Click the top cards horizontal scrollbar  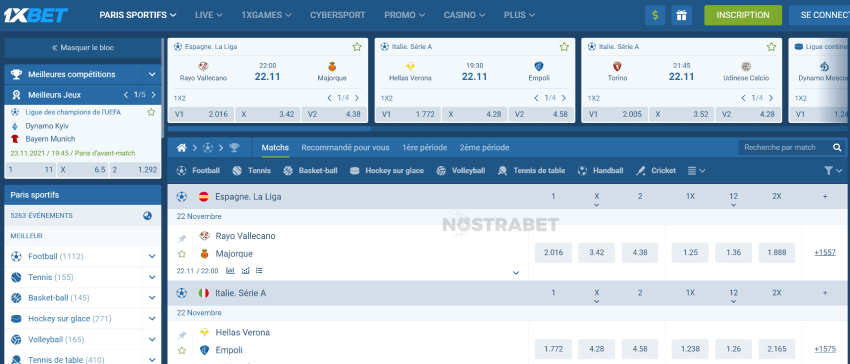pos(269,129)
